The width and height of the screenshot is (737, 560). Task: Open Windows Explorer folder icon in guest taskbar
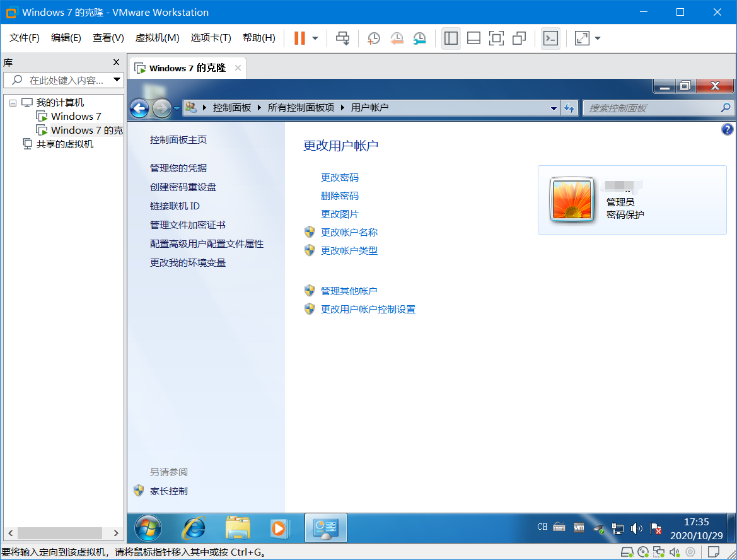(237, 528)
